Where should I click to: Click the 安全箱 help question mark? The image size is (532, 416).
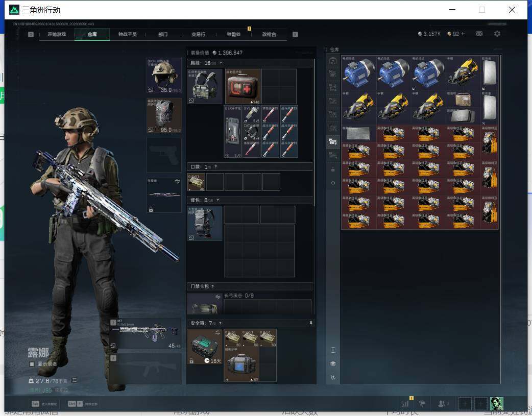click(220, 323)
